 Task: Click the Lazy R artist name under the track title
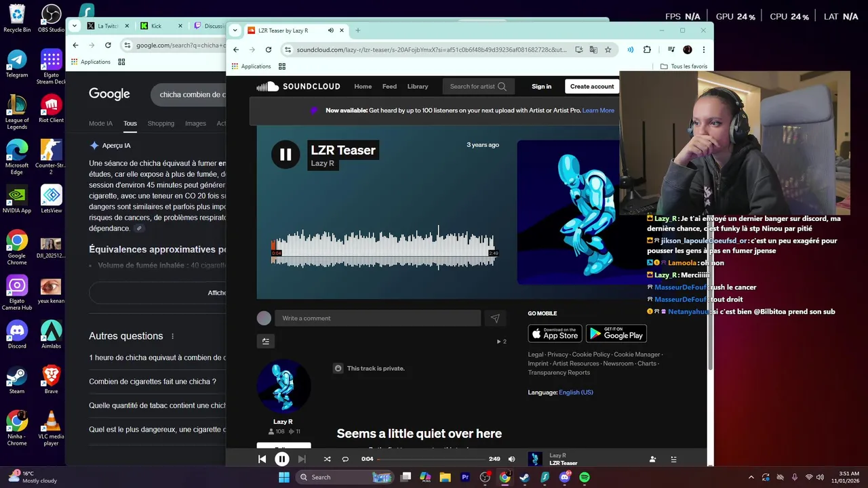coord(322,163)
